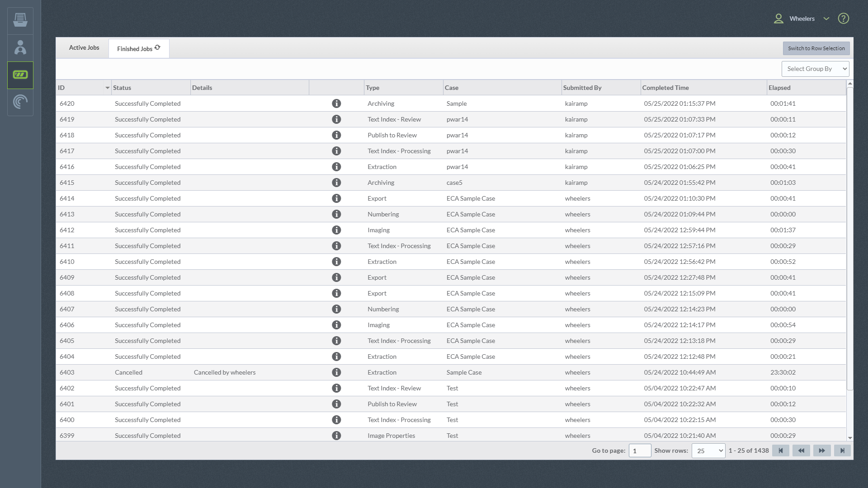This screenshot has height=488, width=868.
Task: Navigate to next page using arrow button
Action: tap(821, 450)
